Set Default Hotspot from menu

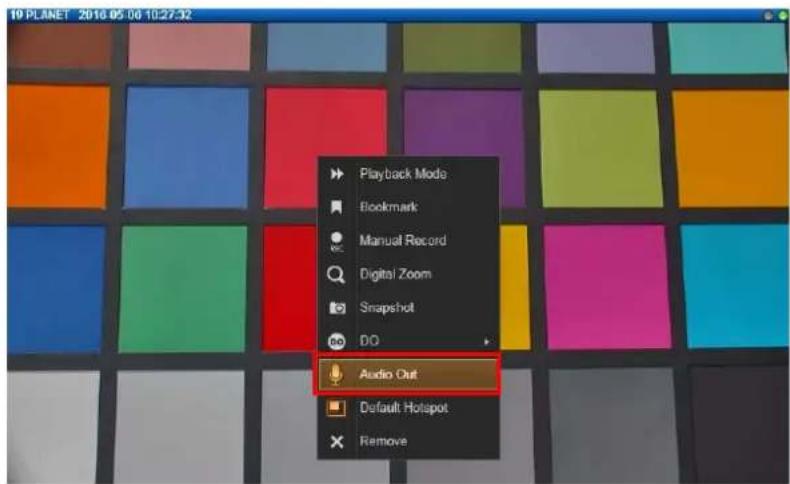click(x=408, y=407)
